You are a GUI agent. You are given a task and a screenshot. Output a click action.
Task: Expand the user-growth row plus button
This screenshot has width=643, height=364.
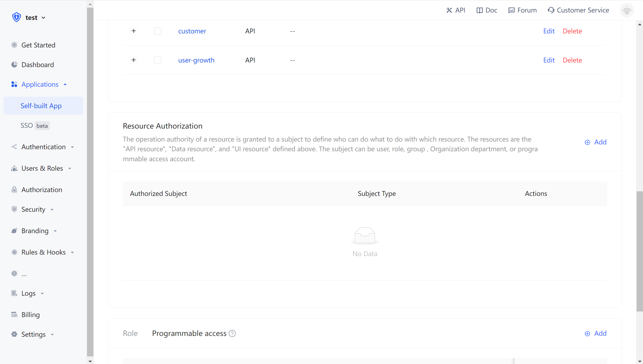tap(134, 60)
